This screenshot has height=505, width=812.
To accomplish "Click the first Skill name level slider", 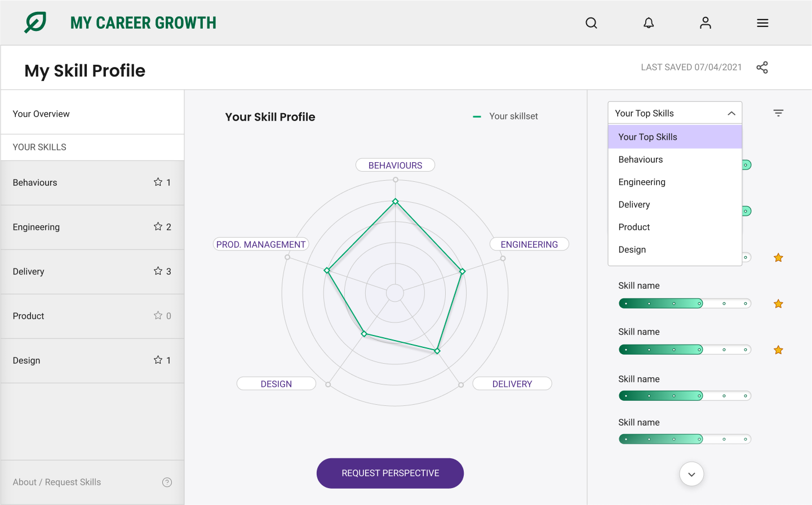I will coord(685,303).
